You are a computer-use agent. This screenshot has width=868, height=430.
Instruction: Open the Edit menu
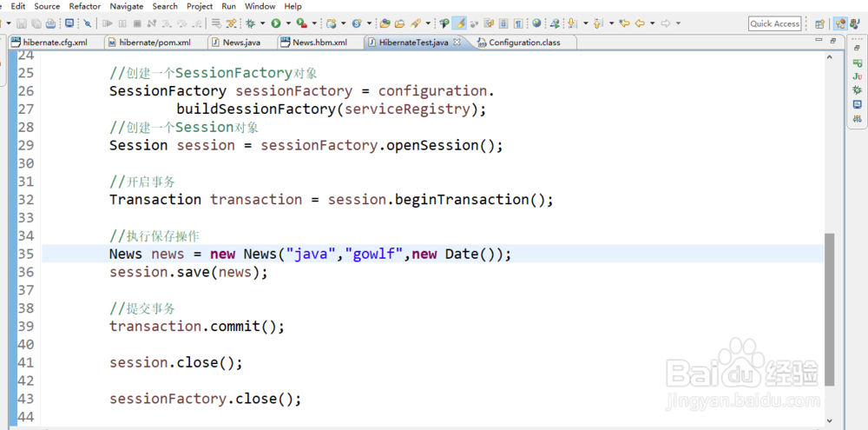18,6
